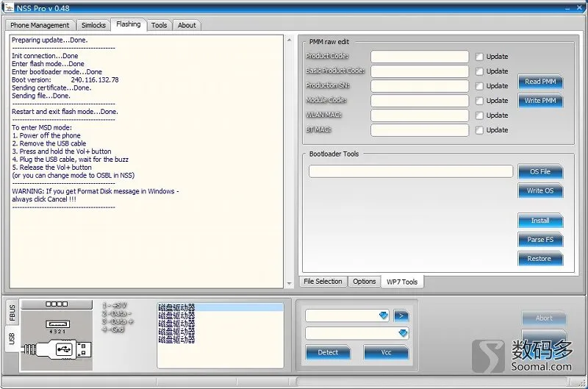
Task: Click the Production SN input field
Action: click(420, 86)
